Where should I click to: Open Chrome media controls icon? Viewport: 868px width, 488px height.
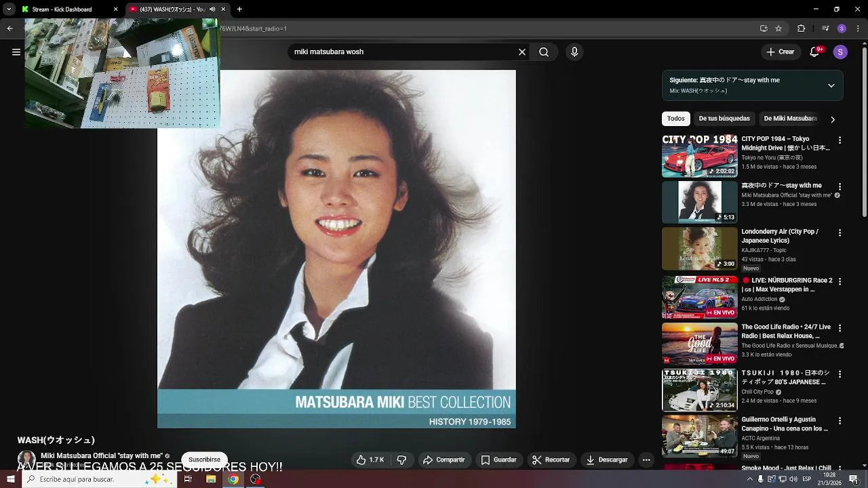[825, 28]
